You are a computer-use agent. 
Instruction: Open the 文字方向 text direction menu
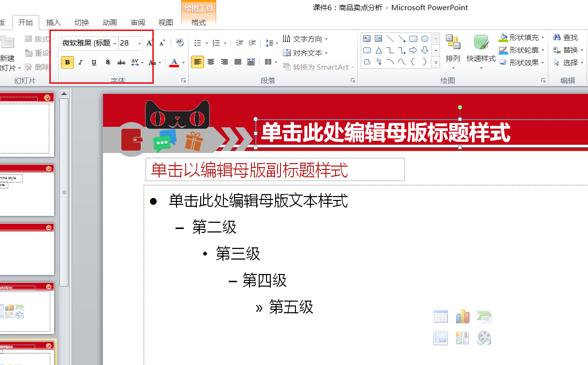pos(306,39)
